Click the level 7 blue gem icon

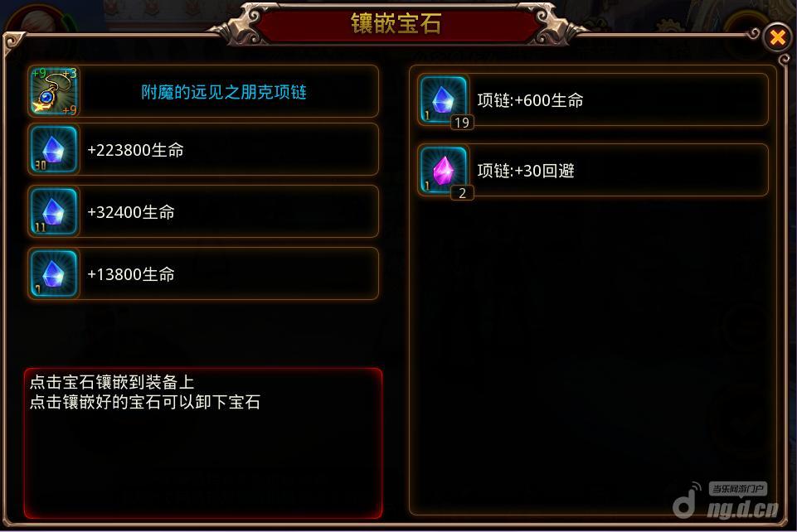tap(54, 273)
